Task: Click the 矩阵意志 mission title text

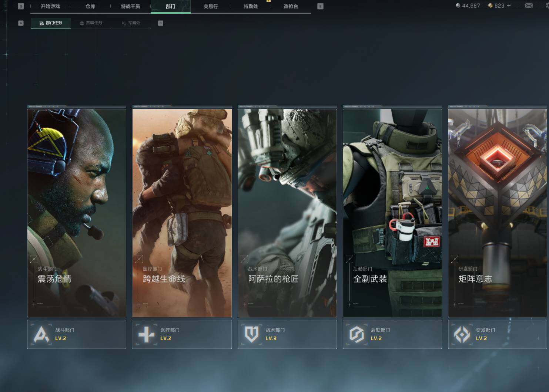Action: click(475, 279)
